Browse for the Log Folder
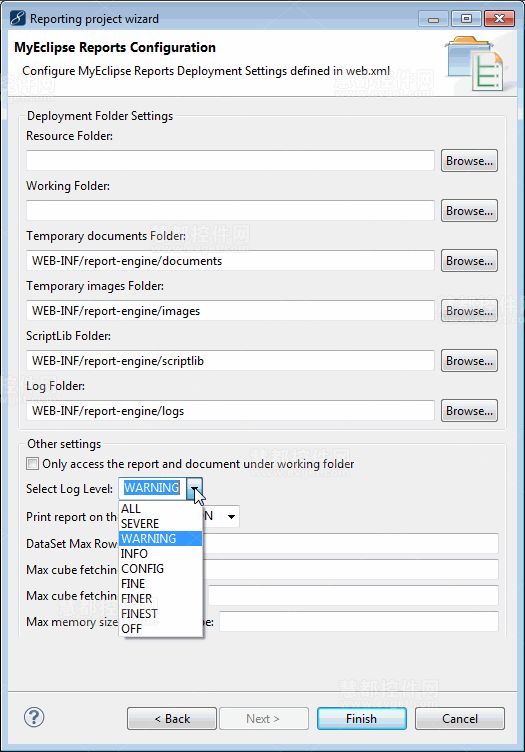Viewport: 525px width, 752px height. tap(469, 411)
